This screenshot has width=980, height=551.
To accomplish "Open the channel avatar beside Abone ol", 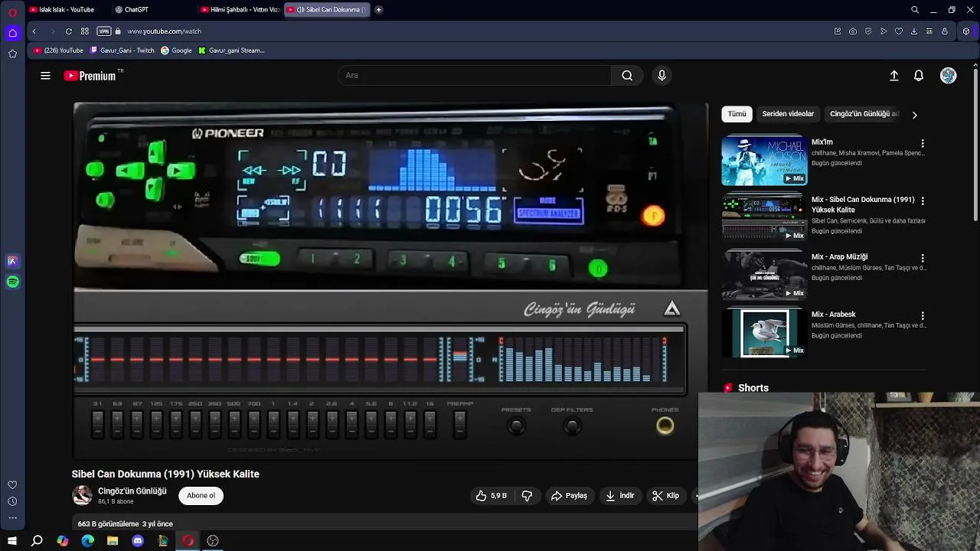I will click(x=82, y=496).
